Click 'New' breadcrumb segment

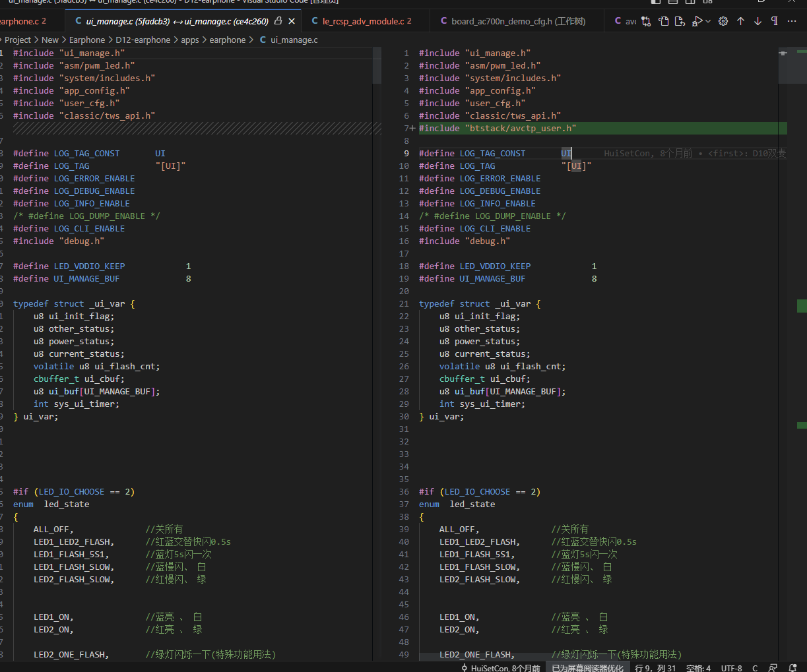50,40
